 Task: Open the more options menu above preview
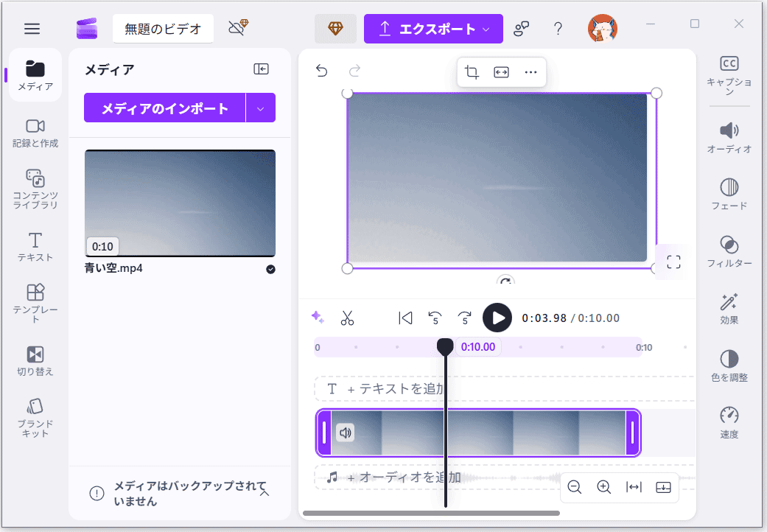coord(530,72)
